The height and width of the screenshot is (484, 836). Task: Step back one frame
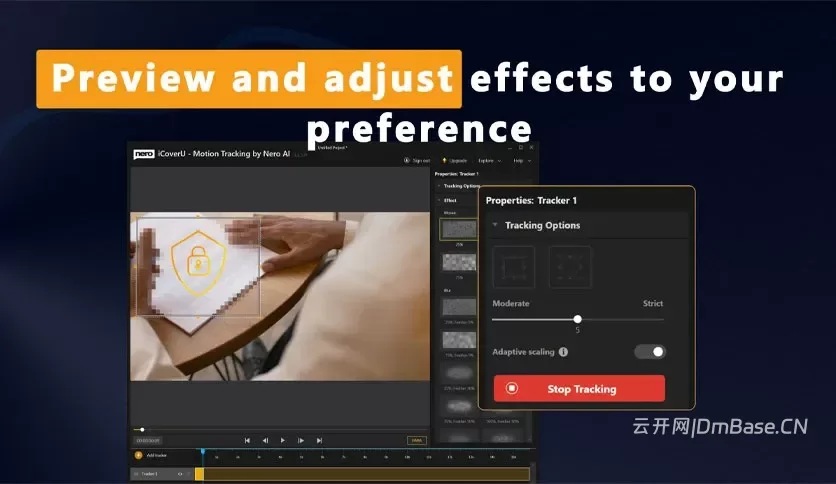pyautogui.click(x=265, y=440)
